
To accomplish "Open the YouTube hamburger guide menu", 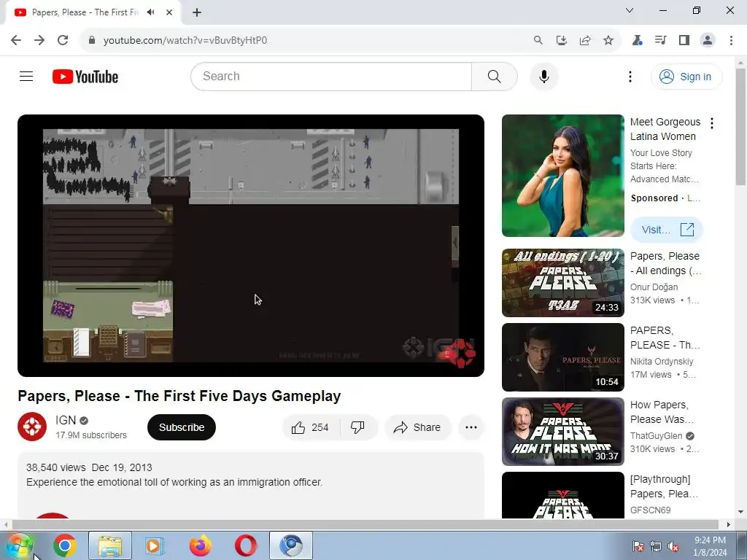I will point(26,76).
